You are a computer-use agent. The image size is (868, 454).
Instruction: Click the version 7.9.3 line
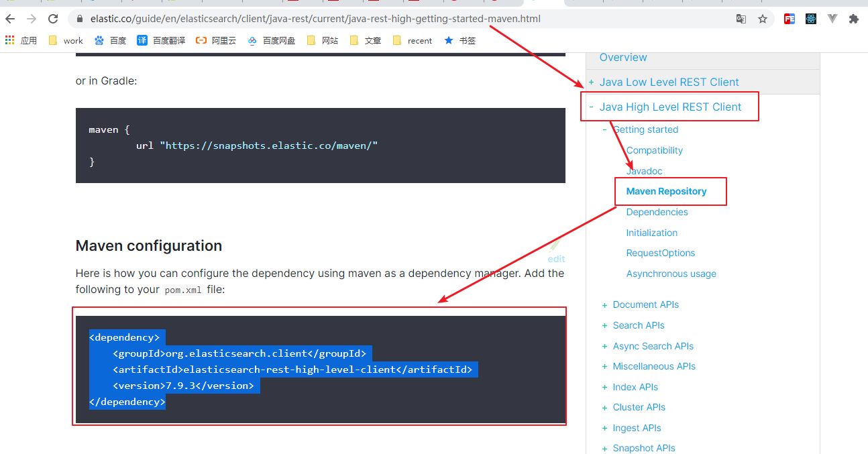click(184, 386)
